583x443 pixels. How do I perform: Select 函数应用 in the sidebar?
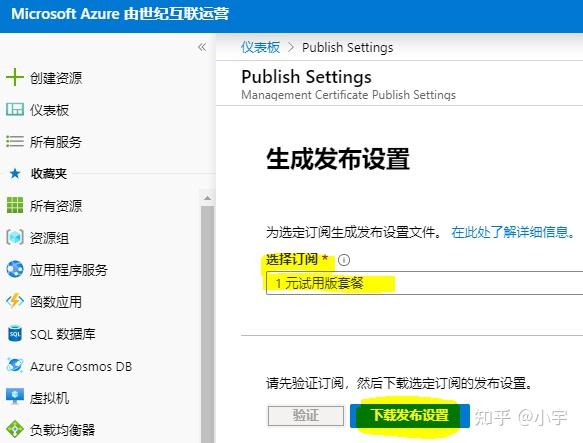click(x=56, y=302)
